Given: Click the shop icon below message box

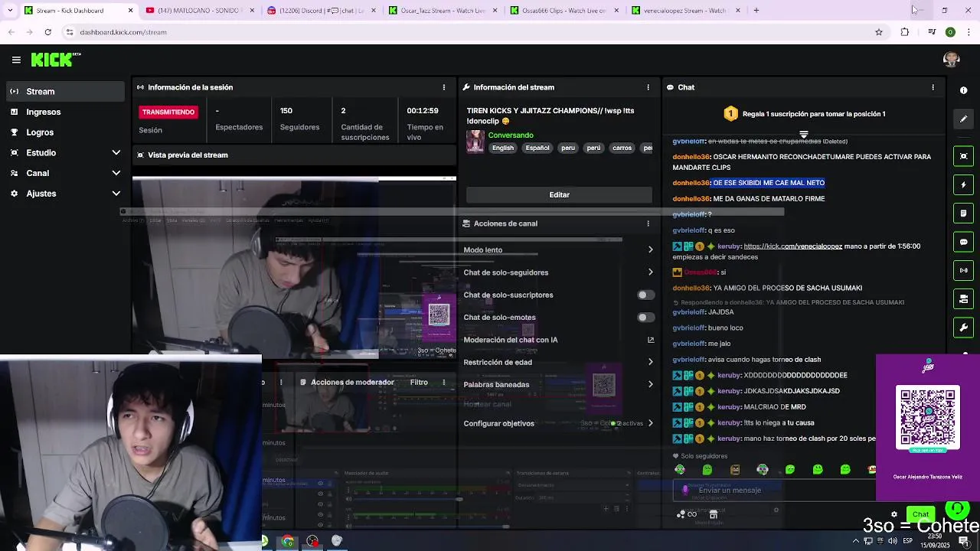Looking at the screenshot, I should (713, 514).
